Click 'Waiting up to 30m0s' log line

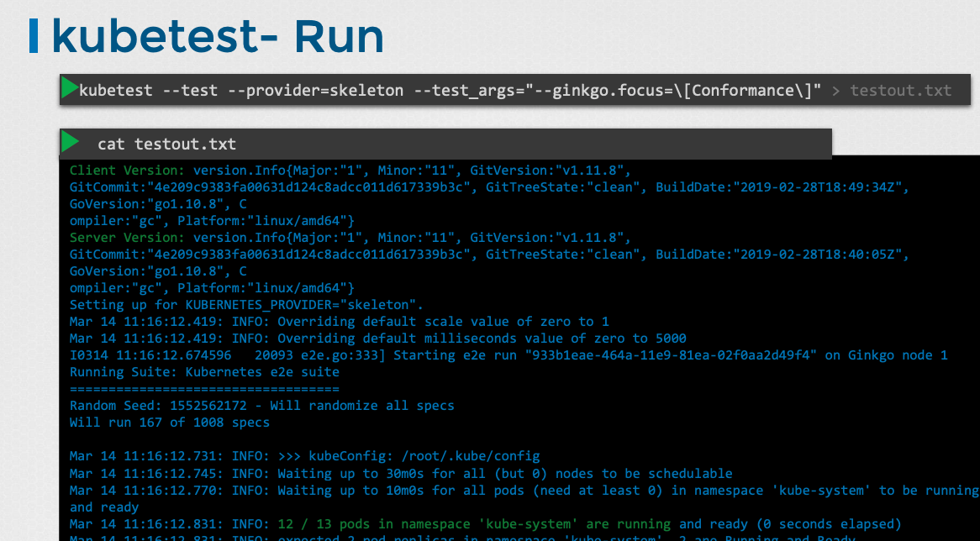coord(401,474)
